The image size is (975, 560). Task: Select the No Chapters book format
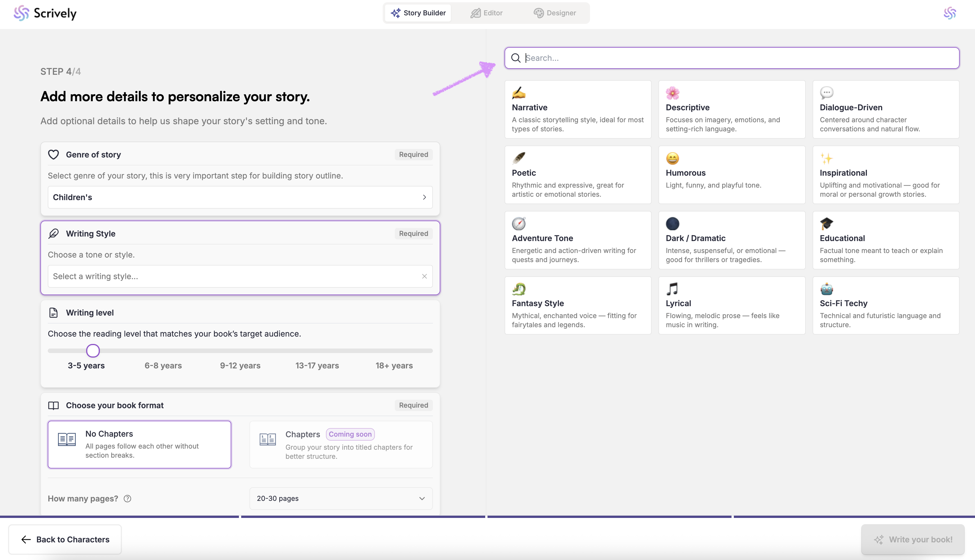(x=139, y=444)
